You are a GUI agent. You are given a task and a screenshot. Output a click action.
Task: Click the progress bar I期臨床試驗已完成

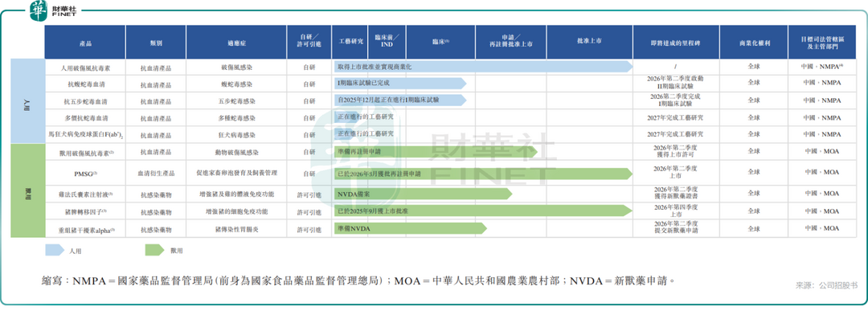coord(400,84)
